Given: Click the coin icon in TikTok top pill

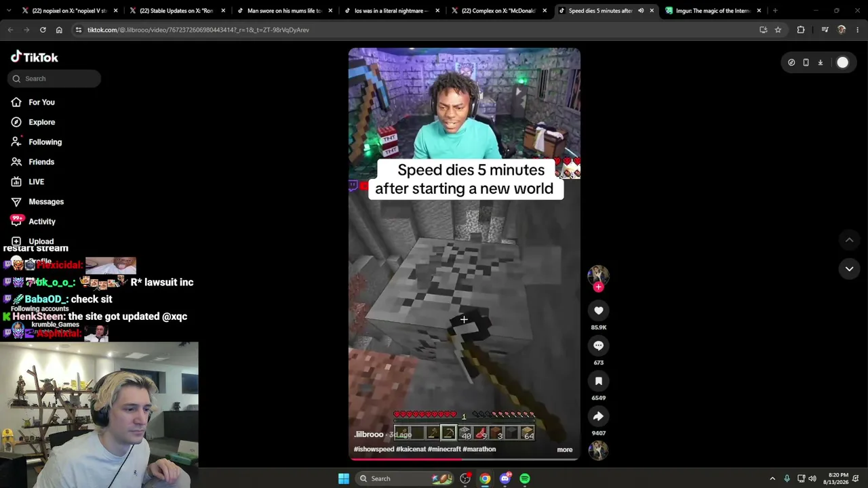Looking at the screenshot, I should (791, 62).
